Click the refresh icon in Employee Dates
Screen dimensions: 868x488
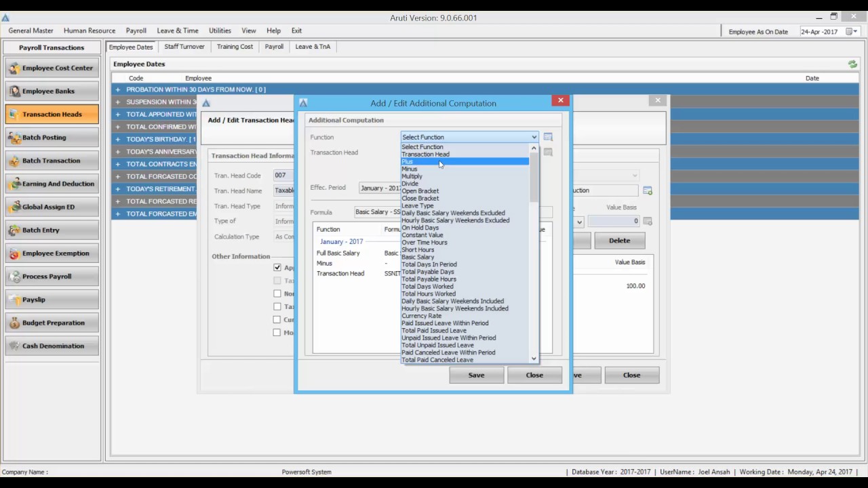852,64
